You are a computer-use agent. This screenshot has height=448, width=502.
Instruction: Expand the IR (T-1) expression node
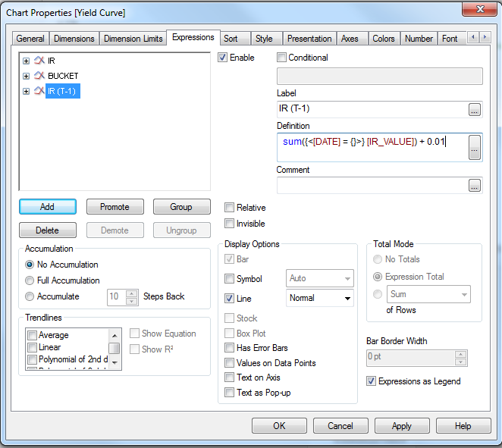(x=27, y=91)
